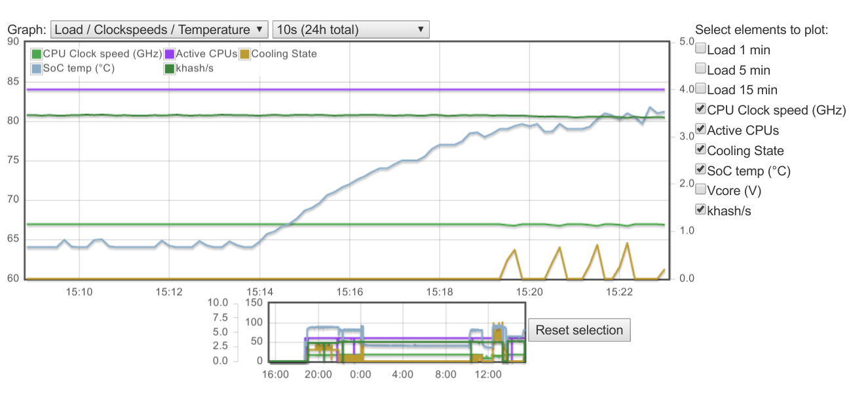Enable the Load 15 min checkbox
Image resolution: width=868 pixels, height=394 pixels.
(700, 88)
